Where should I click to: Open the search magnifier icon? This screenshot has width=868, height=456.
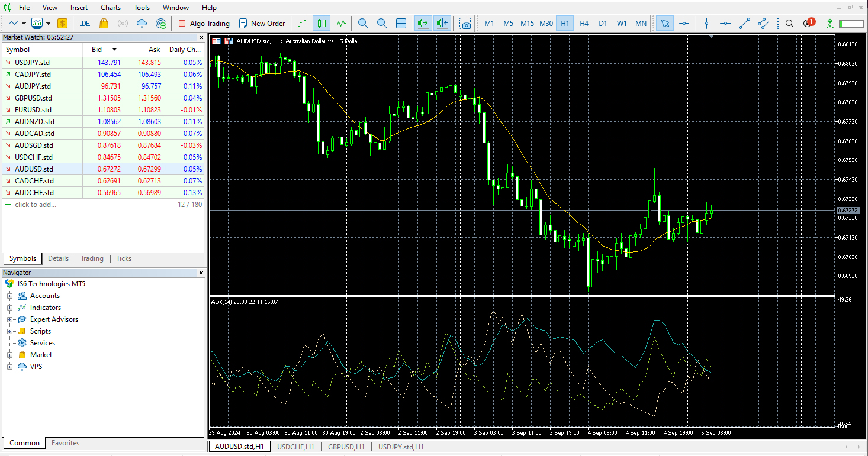[789, 24]
